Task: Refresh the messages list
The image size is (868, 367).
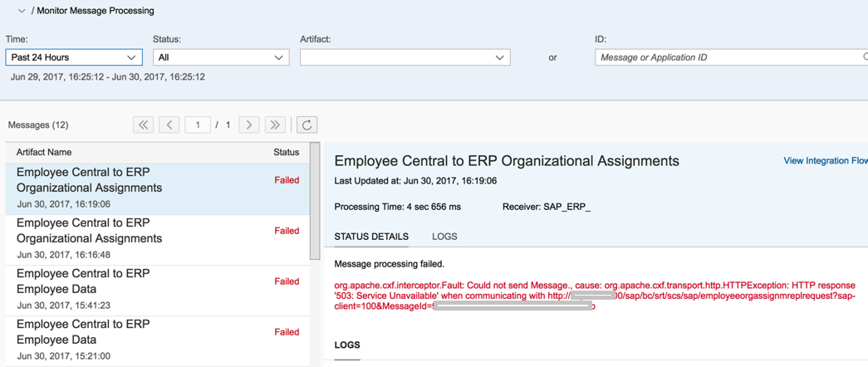Action: click(x=307, y=125)
